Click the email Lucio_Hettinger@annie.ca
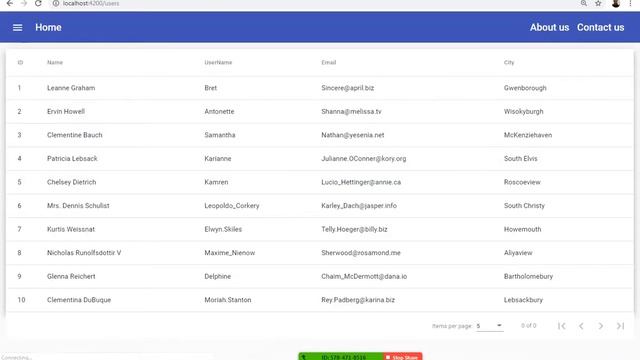Viewport: 640px width, 360px height. tap(361, 182)
